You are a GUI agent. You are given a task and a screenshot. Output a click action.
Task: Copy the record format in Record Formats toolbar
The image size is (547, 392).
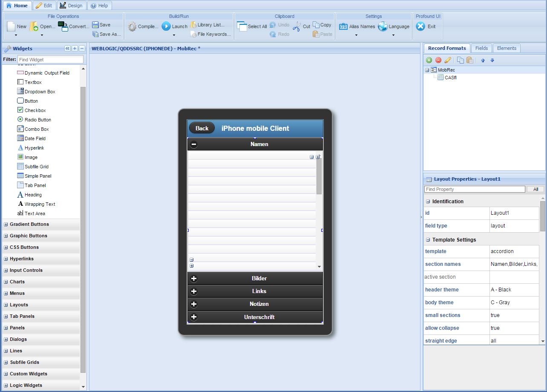pyautogui.click(x=461, y=61)
